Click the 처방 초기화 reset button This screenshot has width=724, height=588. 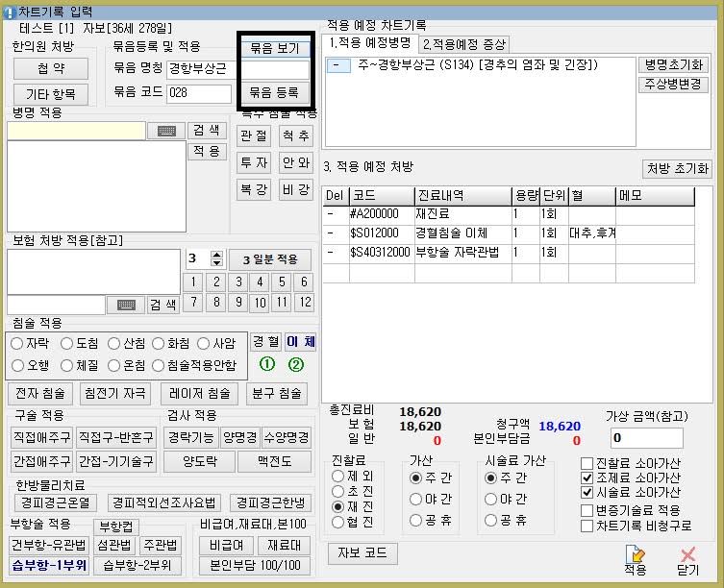pos(677,169)
